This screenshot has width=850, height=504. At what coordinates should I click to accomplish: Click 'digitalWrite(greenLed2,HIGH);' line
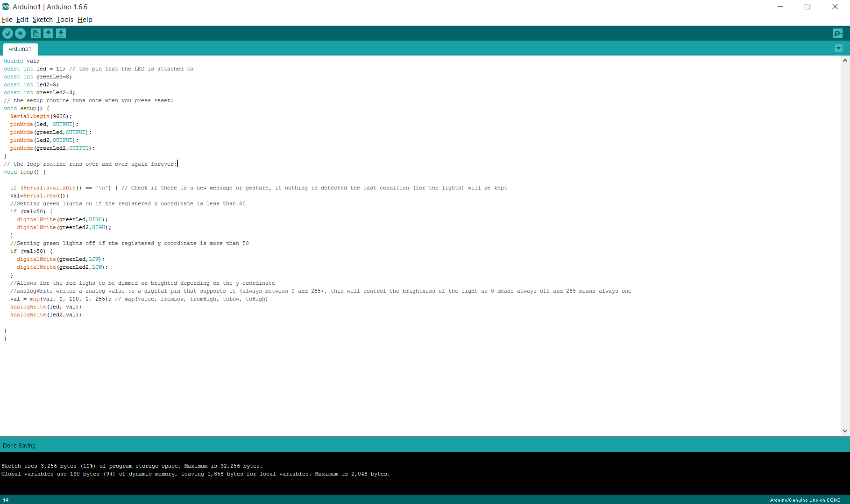coord(64,227)
